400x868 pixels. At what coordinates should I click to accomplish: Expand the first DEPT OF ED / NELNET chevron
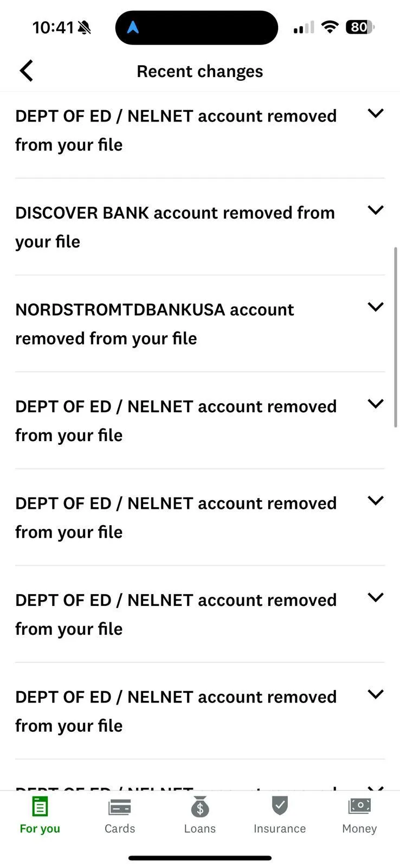click(x=376, y=113)
